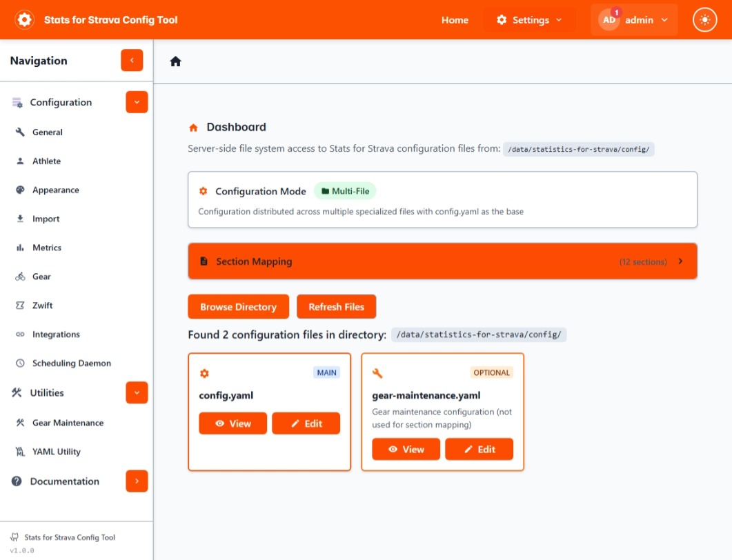The image size is (732, 560).
Task: Click the Utilities label in the sidebar
Action: coord(47,393)
